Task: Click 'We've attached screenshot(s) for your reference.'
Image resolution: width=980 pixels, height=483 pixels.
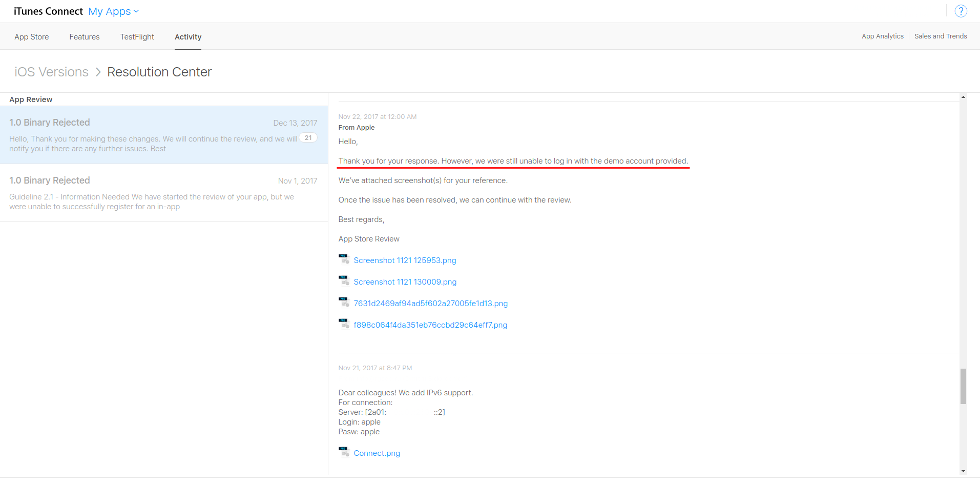Action: click(423, 180)
